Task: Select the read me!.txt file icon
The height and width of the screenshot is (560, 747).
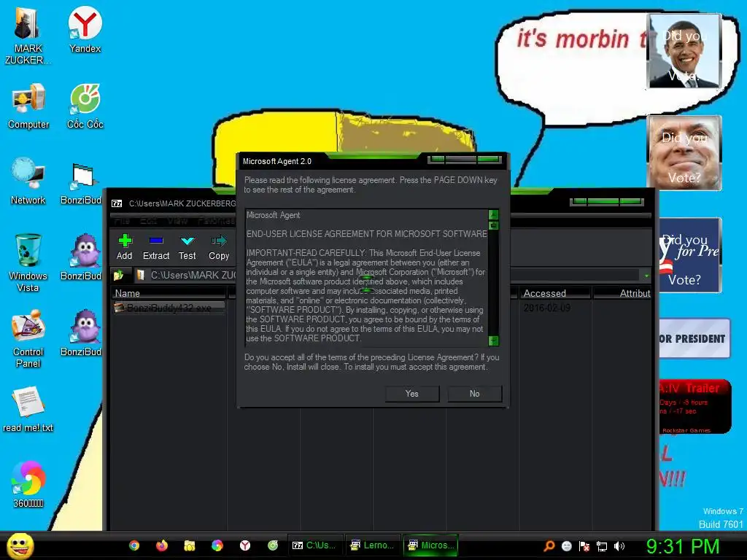Action: [28, 410]
